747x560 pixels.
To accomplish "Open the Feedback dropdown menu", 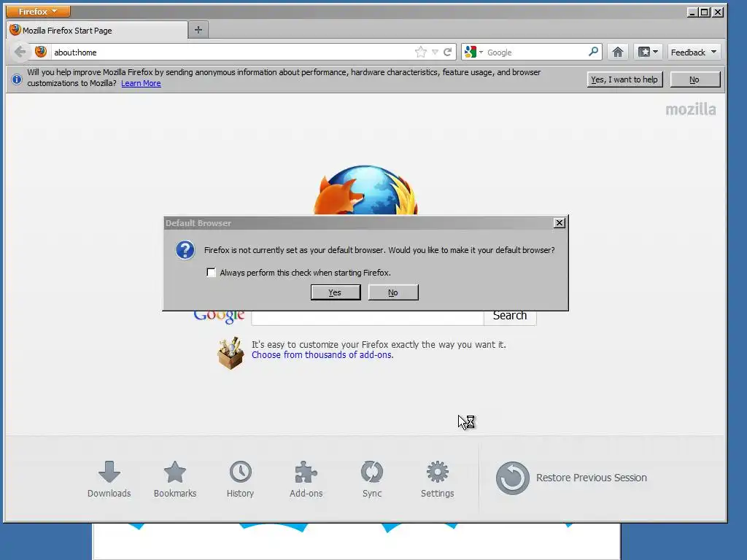I will [694, 52].
